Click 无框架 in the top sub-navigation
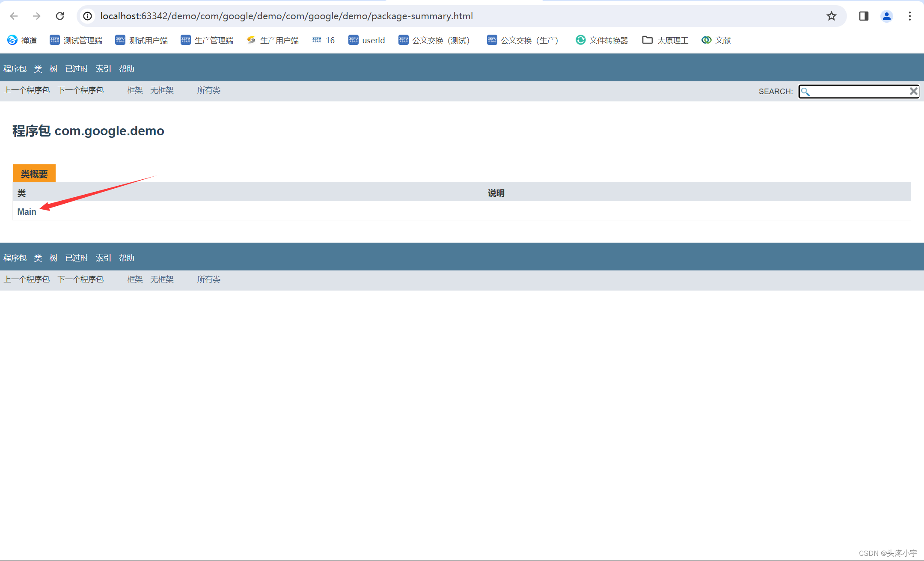This screenshot has width=924, height=561. (x=162, y=90)
